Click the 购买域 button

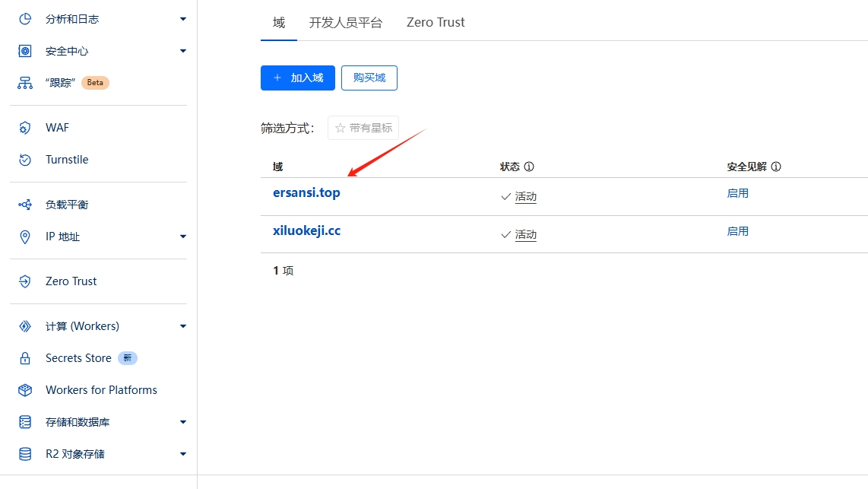pos(369,78)
